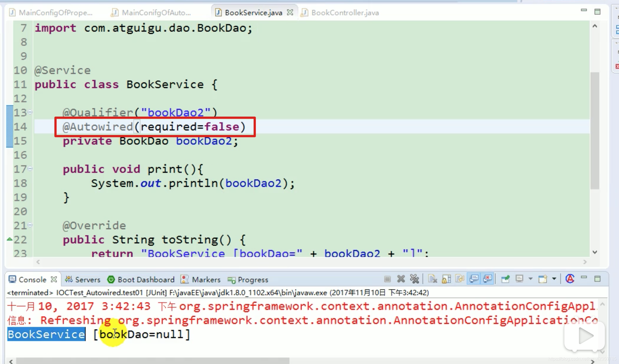Viewport: 619px width, 364px height.
Task: Click line number 14 in the gutter
Action: click(x=20, y=126)
